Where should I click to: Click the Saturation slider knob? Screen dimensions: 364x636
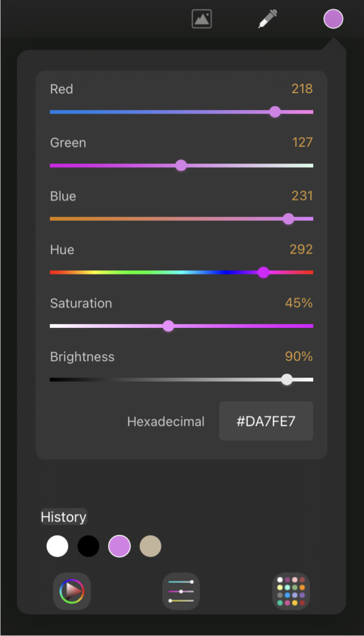pos(168,326)
